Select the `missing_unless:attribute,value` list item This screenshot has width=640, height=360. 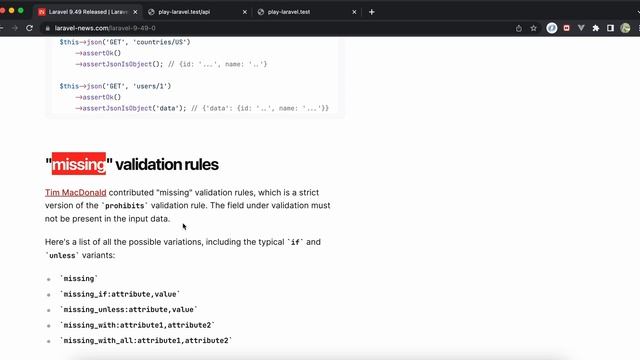click(x=128, y=309)
